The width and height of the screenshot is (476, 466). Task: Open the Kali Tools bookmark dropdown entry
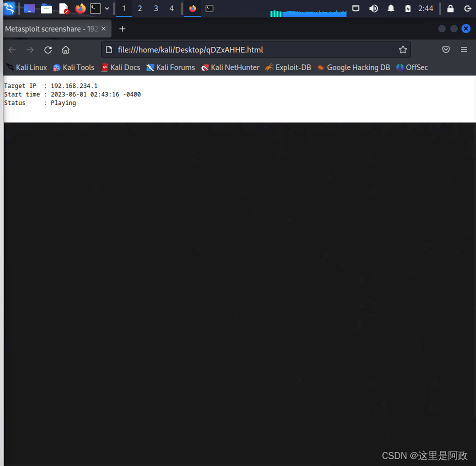(x=73, y=67)
